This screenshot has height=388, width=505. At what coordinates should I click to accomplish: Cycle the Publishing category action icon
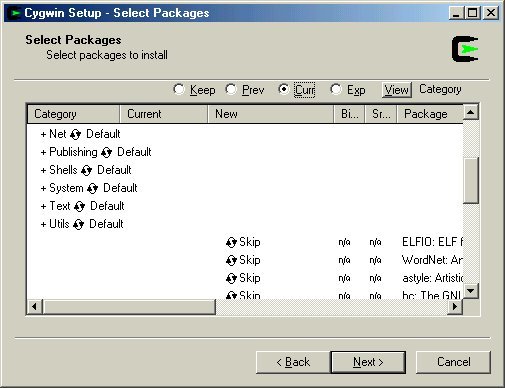107,152
